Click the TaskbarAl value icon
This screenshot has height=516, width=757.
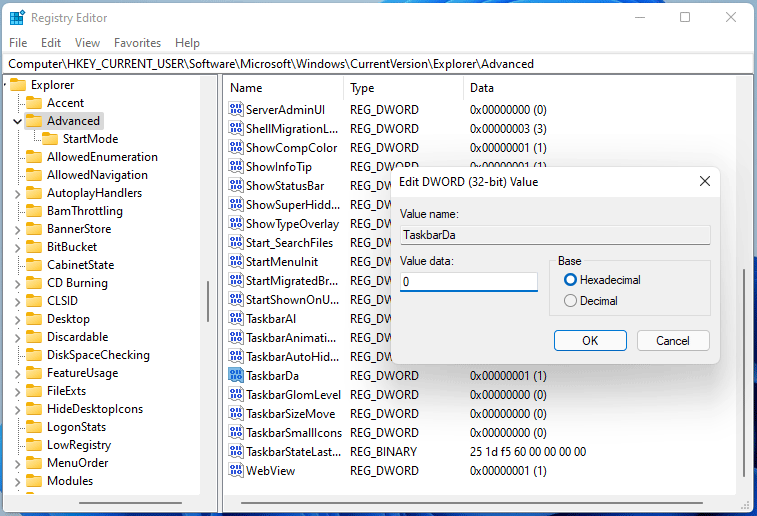(x=236, y=319)
